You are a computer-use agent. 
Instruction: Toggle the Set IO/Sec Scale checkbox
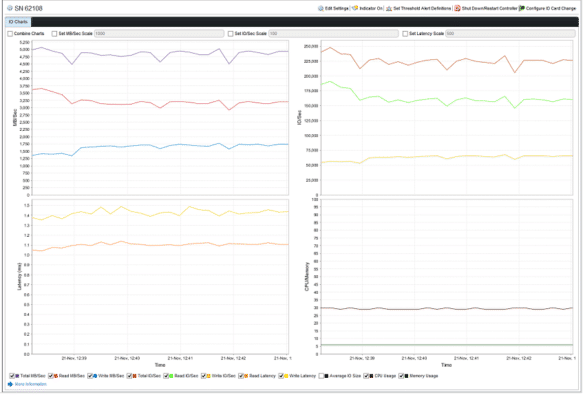click(231, 34)
